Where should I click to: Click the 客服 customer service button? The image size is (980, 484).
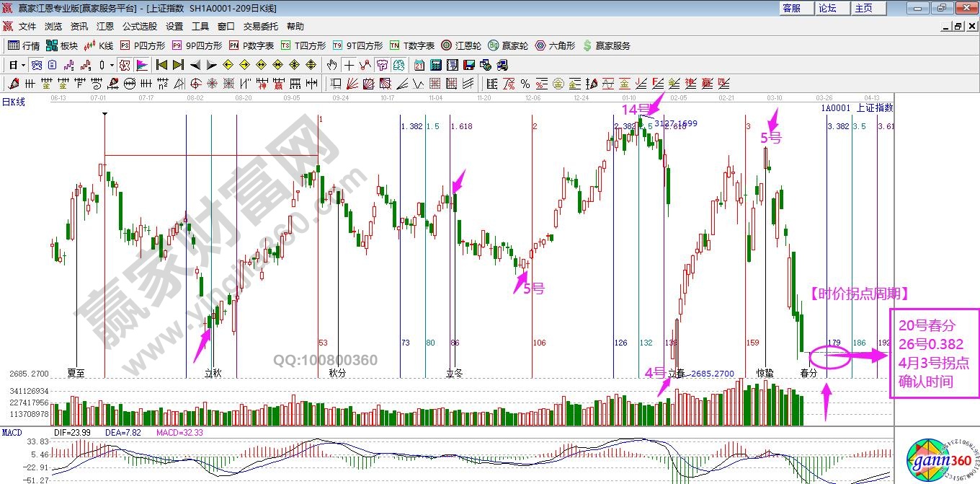[x=791, y=8]
